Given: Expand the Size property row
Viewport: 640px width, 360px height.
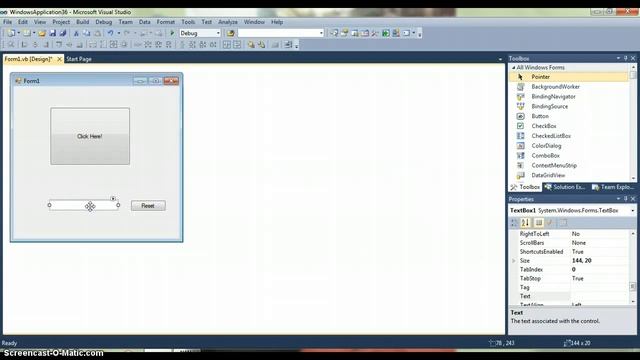Looking at the screenshot, I should tap(514, 260).
